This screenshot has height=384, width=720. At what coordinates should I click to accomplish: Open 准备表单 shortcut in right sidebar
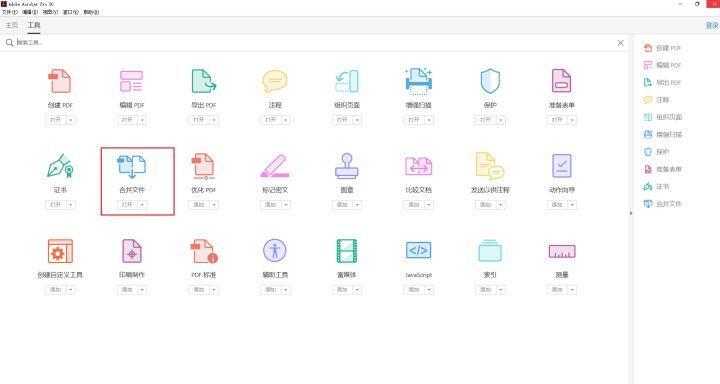(x=663, y=169)
